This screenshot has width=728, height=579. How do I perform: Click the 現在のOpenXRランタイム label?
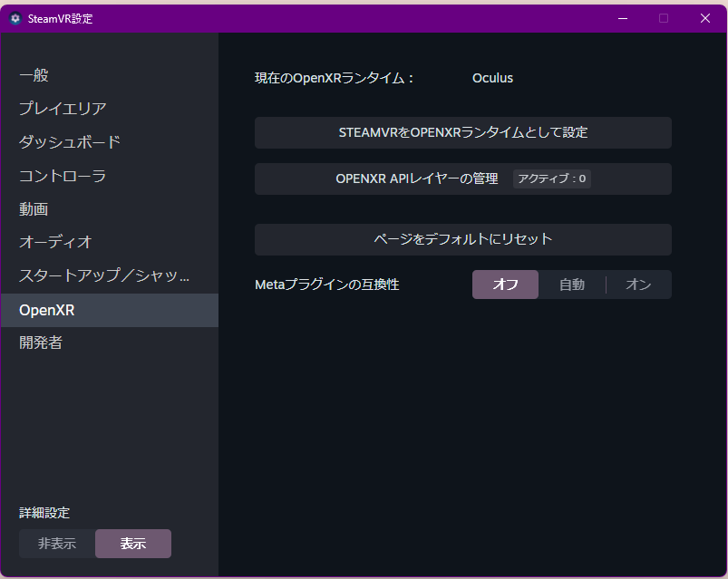tap(334, 78)
